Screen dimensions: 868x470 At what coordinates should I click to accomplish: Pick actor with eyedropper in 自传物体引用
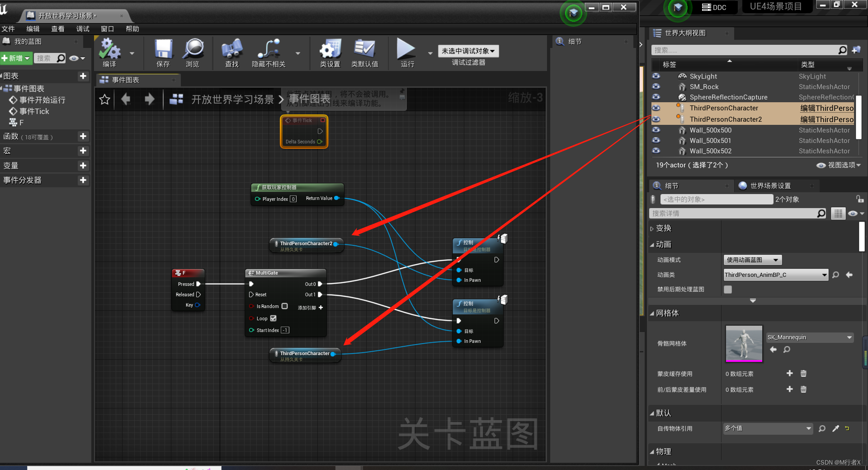(x=835, y=428)
